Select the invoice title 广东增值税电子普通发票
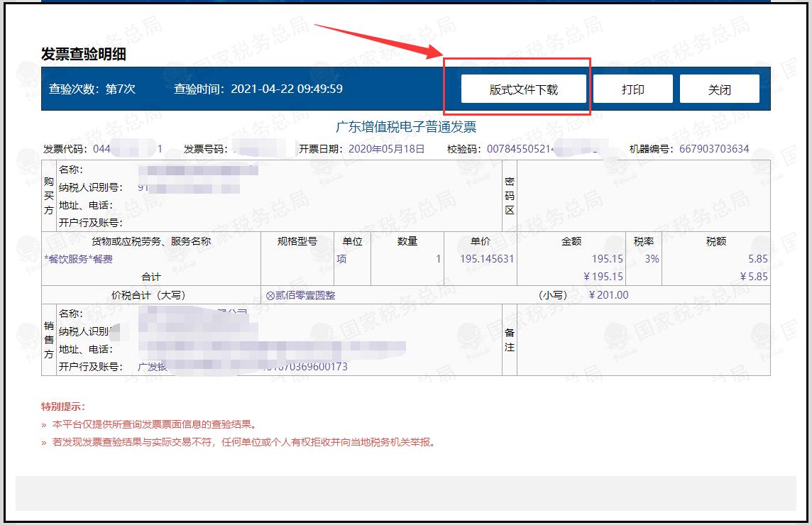The height and width of the screenshot is (525, 812). pyautogui.click(x=405, y=126)
